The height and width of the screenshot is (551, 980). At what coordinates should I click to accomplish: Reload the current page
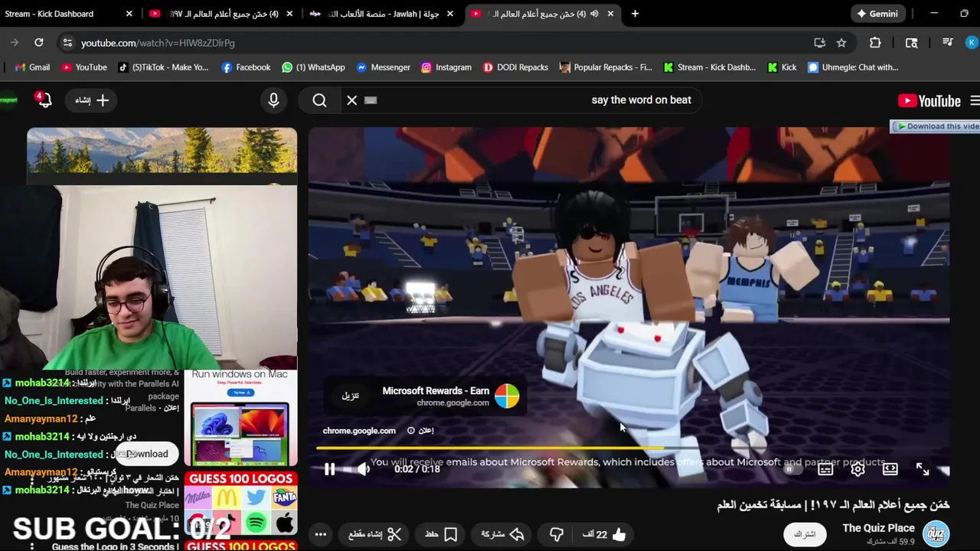tap(39, 43)
